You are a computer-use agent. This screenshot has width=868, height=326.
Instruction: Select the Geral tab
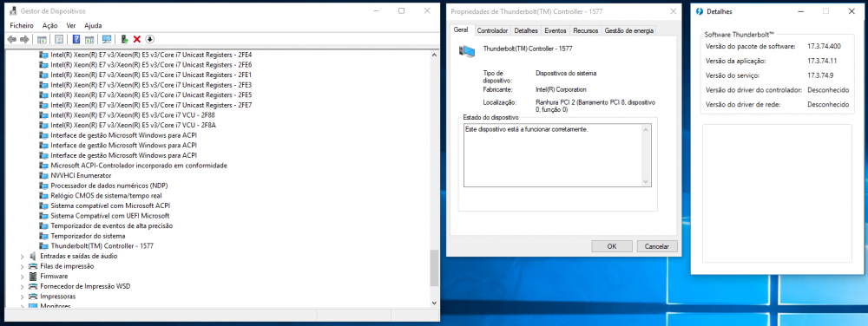pos(461,29)
